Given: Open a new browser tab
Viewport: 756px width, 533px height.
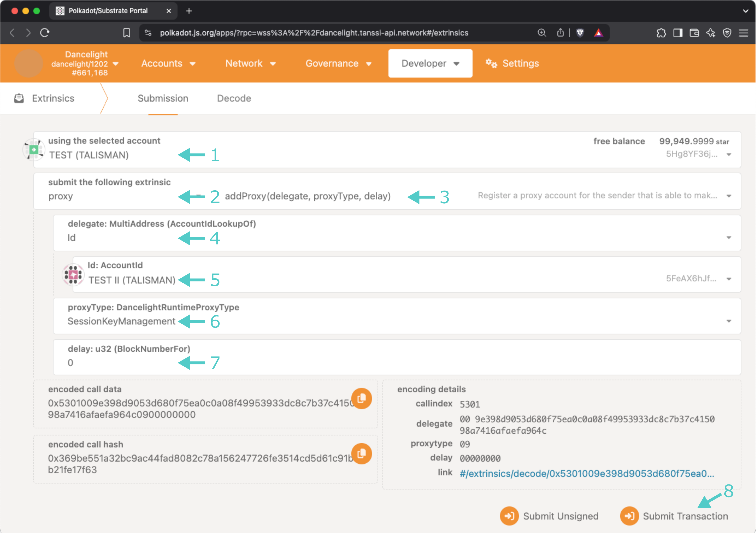Looking at the screenshot, I should tap(189, 11).
